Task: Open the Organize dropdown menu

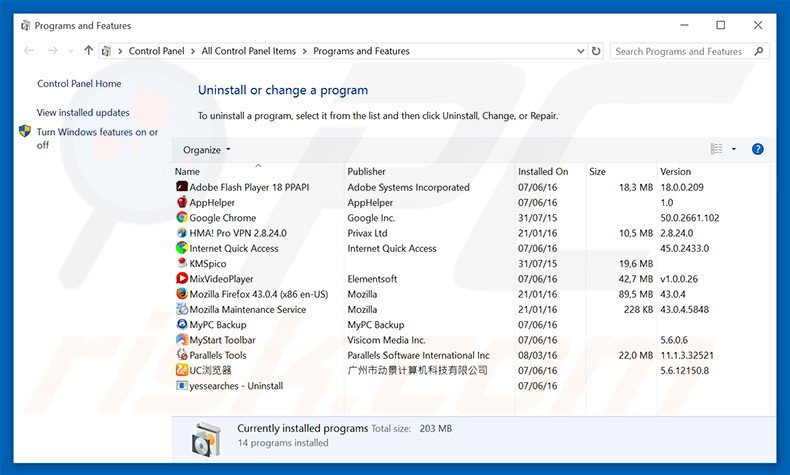Action: (x=207, y=150)
